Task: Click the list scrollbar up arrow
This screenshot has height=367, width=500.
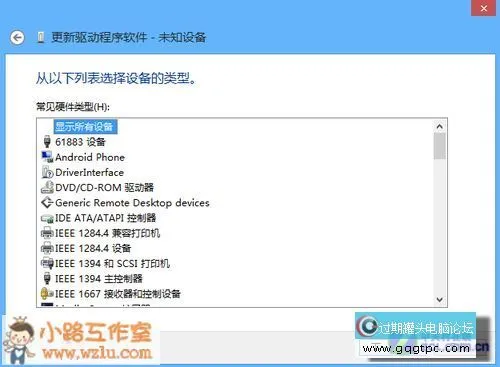Action: point(439,126)
